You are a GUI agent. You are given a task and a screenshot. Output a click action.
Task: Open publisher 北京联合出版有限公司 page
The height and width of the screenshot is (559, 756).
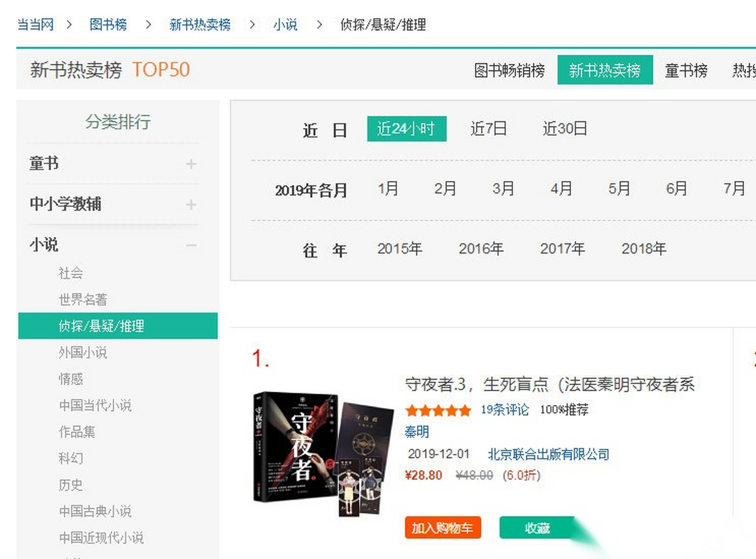pyautogui.click(x=549, y=454)
